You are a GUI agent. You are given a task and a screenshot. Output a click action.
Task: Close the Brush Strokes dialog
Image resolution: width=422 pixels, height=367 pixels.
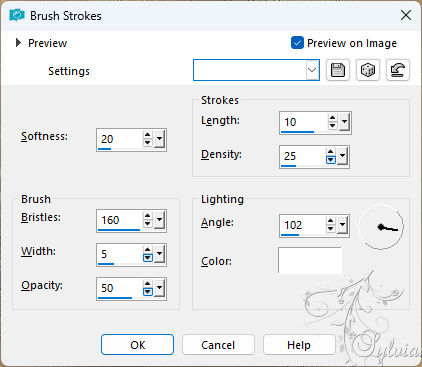click(x=406, y=15)
